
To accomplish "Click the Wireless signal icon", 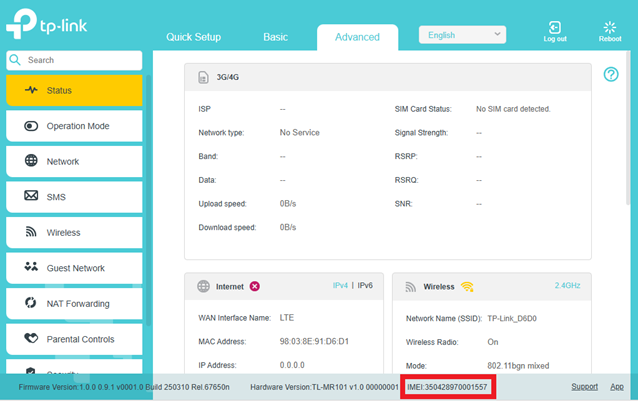I will point(467,286).
